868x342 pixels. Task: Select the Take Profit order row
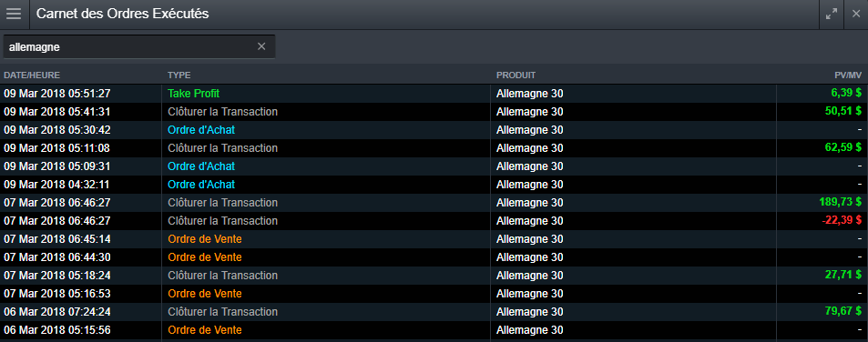(434, 94)
